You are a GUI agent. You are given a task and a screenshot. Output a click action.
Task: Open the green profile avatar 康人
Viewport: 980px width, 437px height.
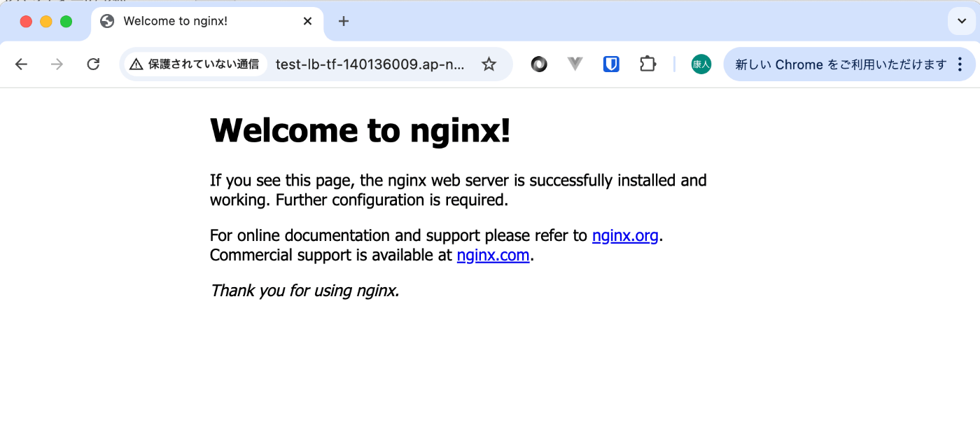tap(701, 64)
